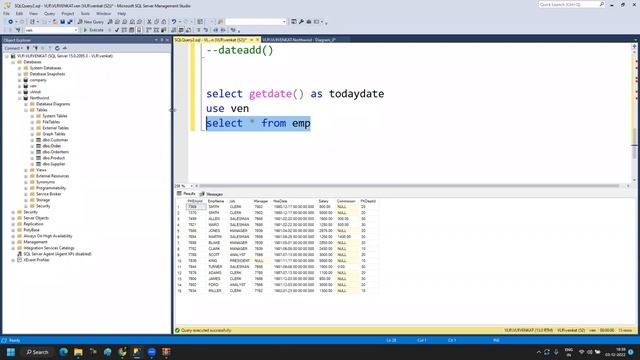
Task: Open the Windows Start menu
Action: coord(11,352)
